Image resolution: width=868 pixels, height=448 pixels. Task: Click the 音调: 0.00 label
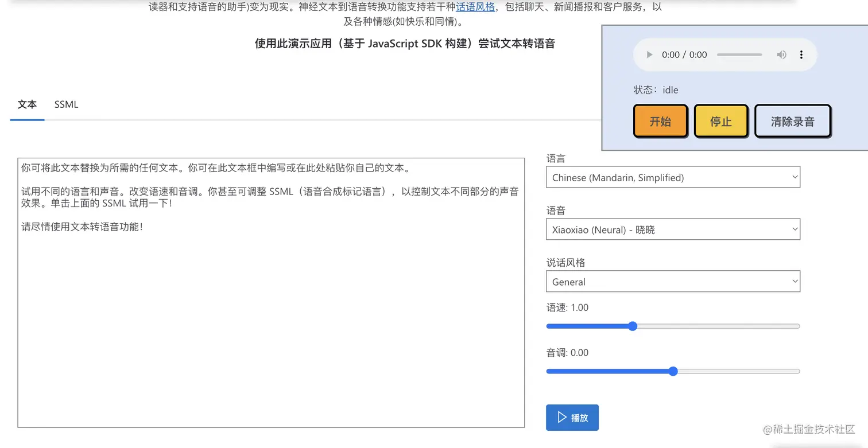click(x=567, y=353)
